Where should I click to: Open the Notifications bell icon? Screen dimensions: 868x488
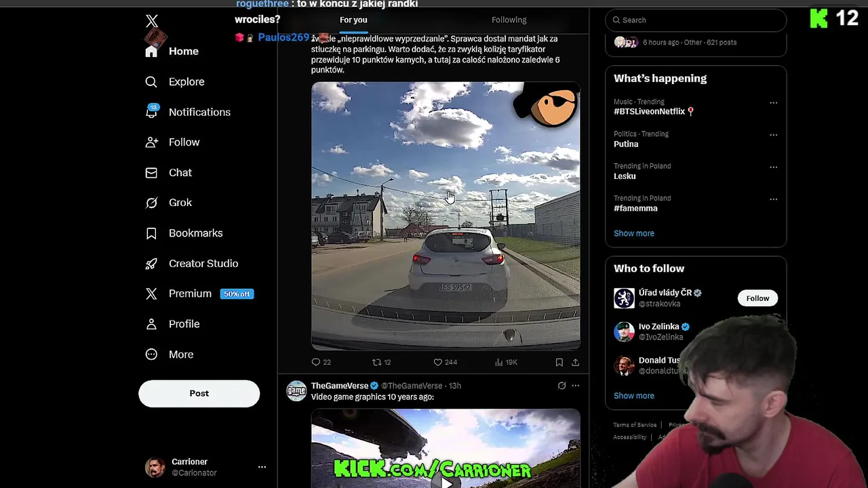151,112
